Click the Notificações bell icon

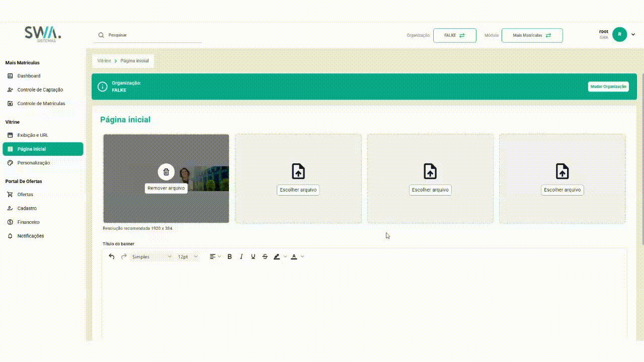tap(10, 236)
